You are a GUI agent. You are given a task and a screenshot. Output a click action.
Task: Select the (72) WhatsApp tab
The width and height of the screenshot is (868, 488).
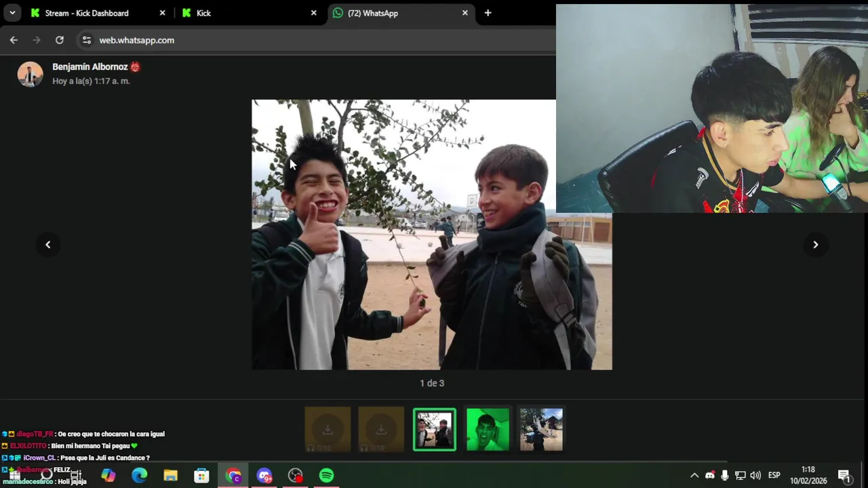(x=400, y=13)
